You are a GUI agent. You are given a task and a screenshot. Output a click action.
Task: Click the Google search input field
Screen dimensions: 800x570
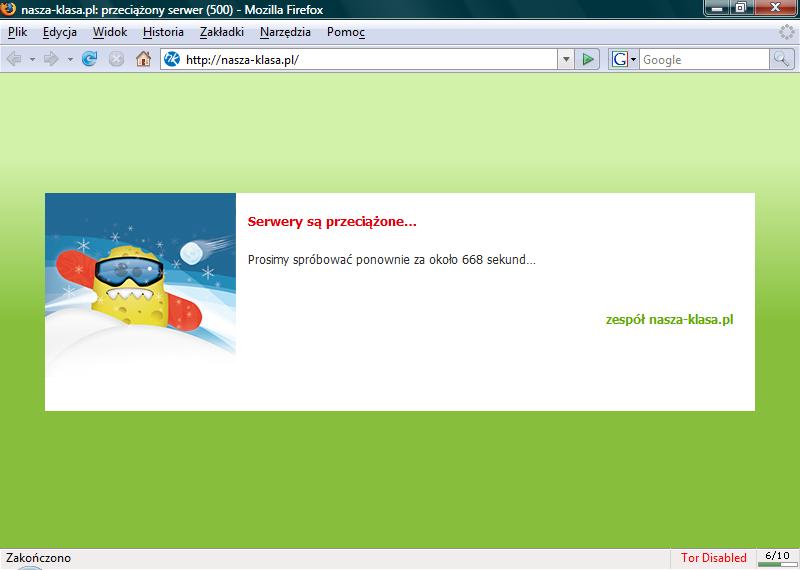704,60
